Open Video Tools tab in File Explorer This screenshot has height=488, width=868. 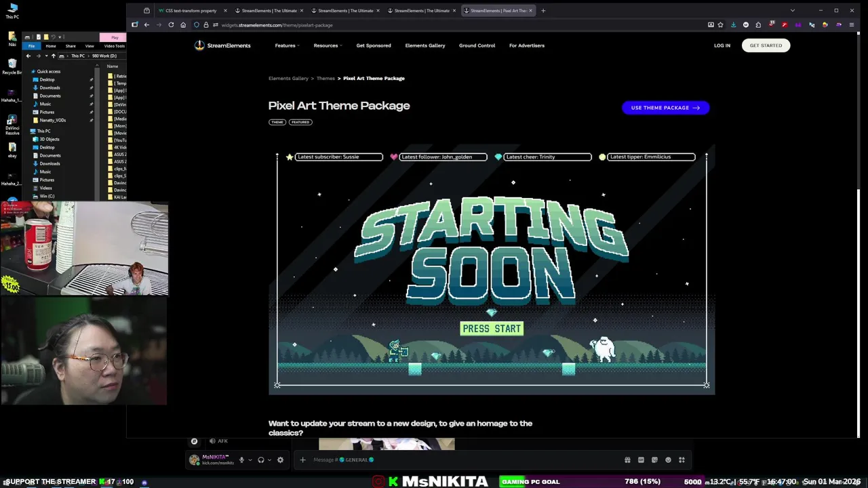tap(114, 45)
